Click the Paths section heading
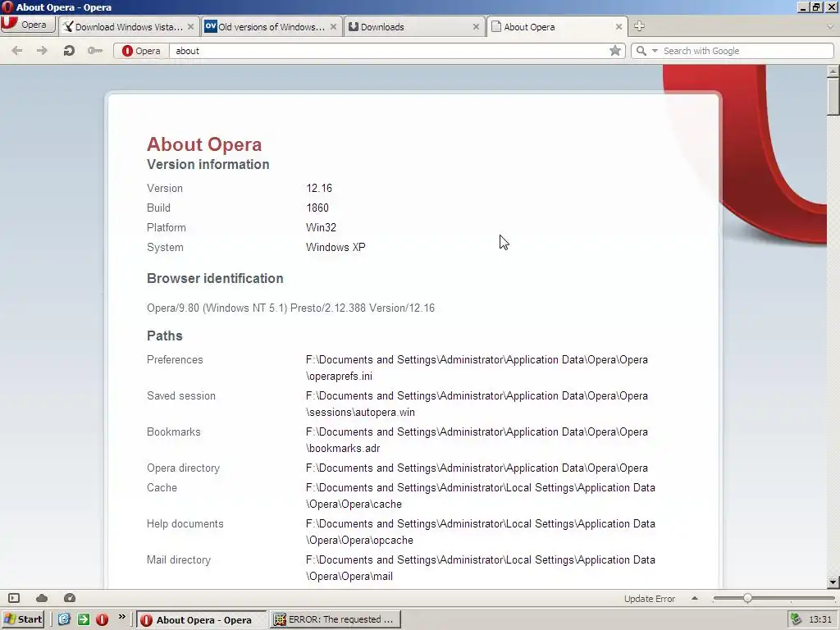Viewport: 840px width, 630px height. 164,336
